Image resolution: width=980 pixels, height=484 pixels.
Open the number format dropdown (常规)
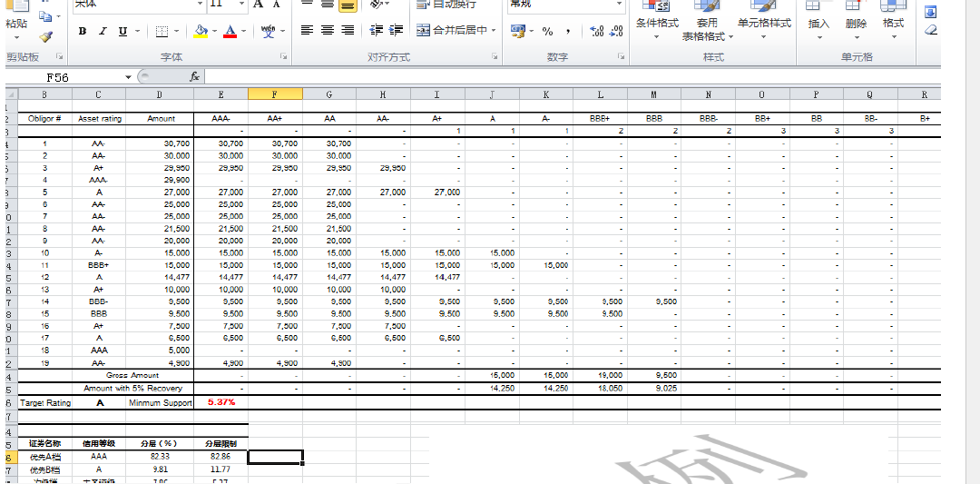(620, 5)
